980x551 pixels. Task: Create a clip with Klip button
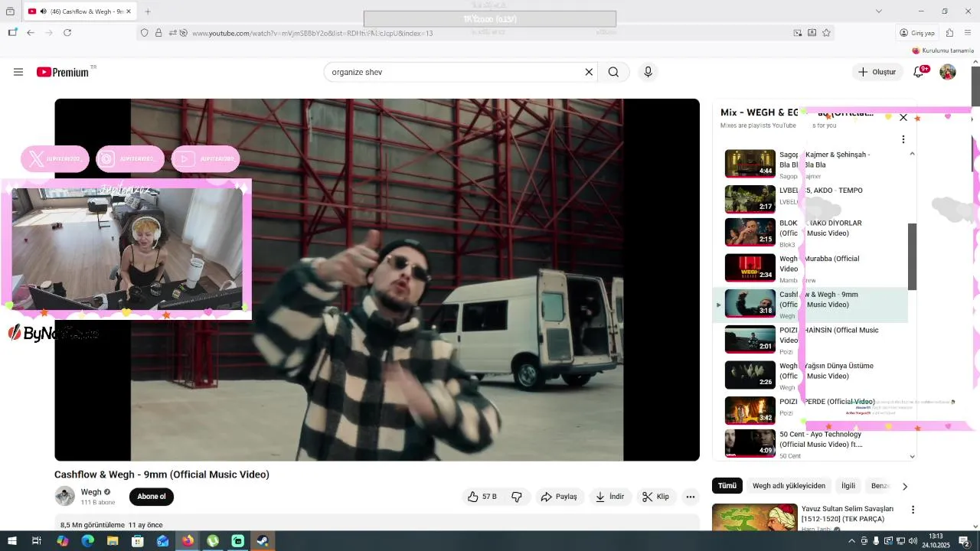tap(656, 497)
